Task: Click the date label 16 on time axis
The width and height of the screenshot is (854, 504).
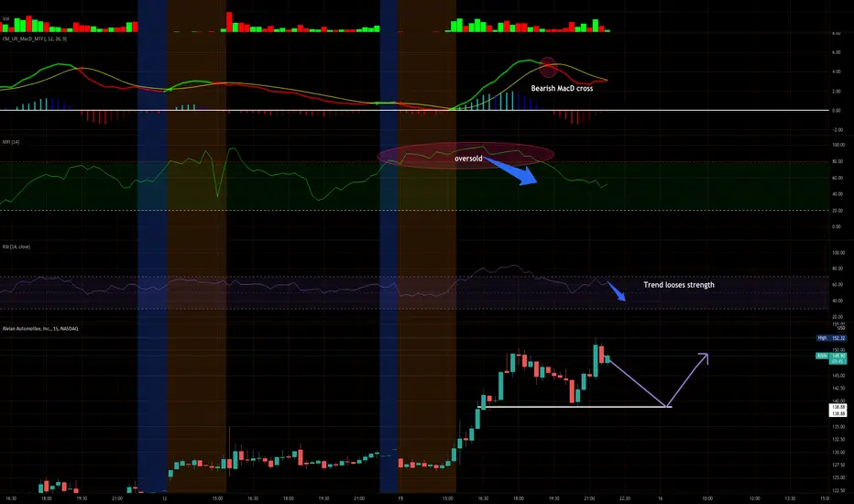Action: tap(660, 499)
